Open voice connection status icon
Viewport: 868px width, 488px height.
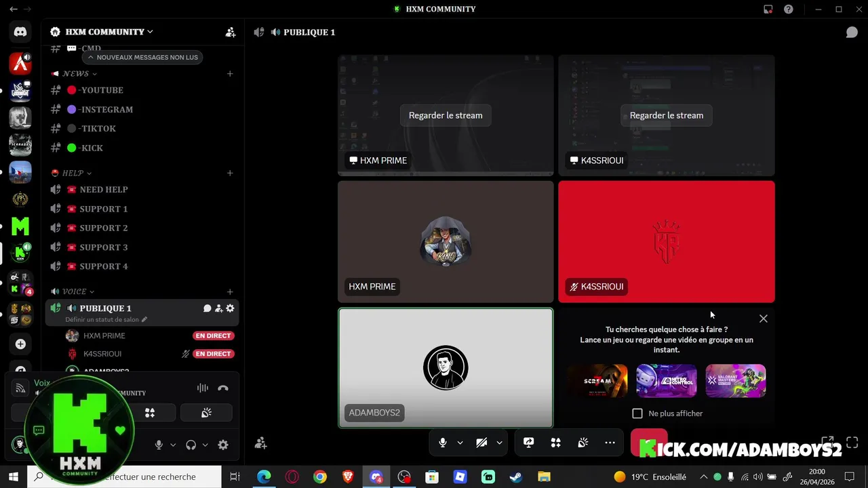pos(20,388)
